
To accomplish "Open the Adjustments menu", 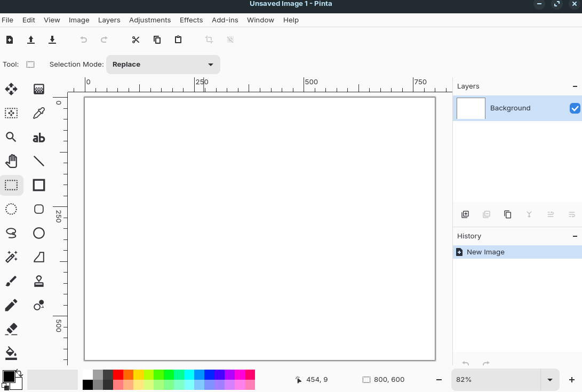I will point(150,20).
